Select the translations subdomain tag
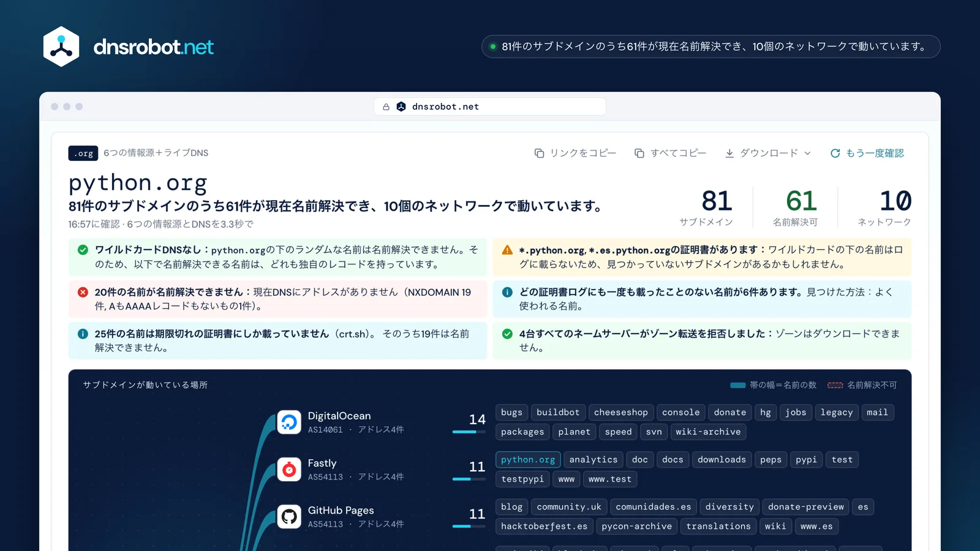This screenshot has width=980, height=551. click(718, 527)
